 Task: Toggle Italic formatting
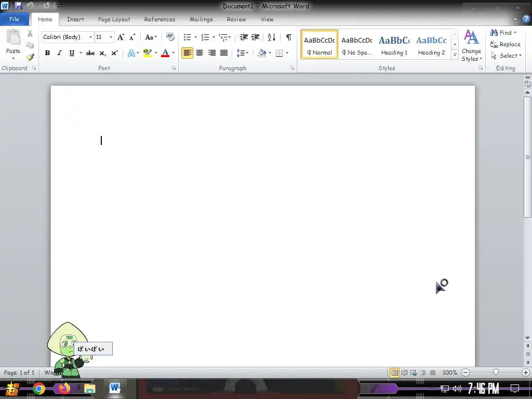pyautogui.click(x=59, y=53)
